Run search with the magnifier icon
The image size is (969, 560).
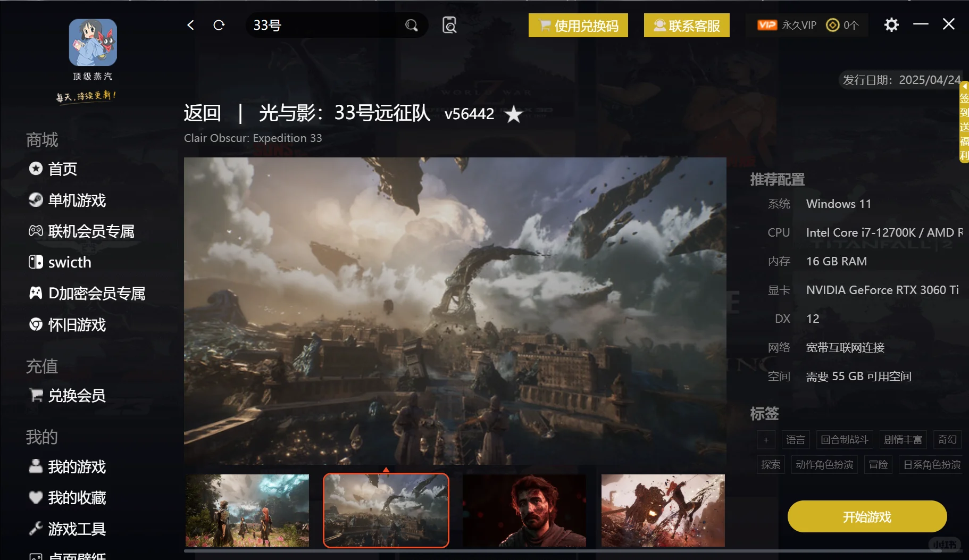pyautogui.click(x=411, y=25)
